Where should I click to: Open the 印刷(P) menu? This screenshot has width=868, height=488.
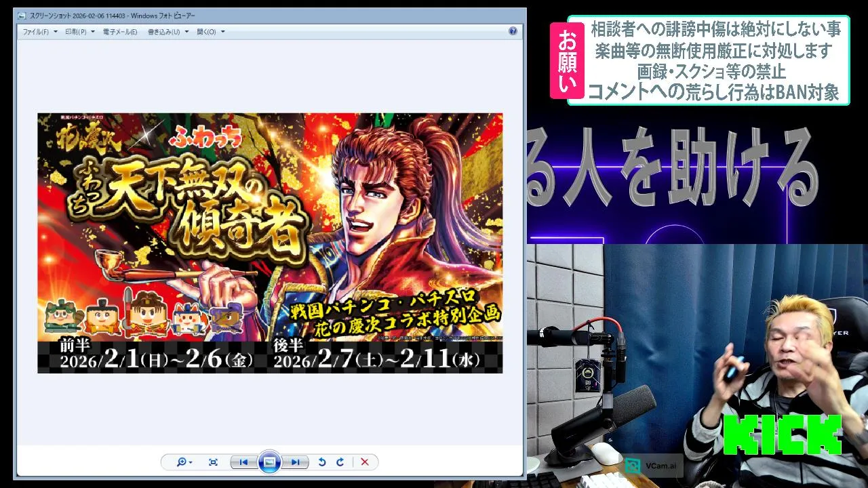(79, 32)
